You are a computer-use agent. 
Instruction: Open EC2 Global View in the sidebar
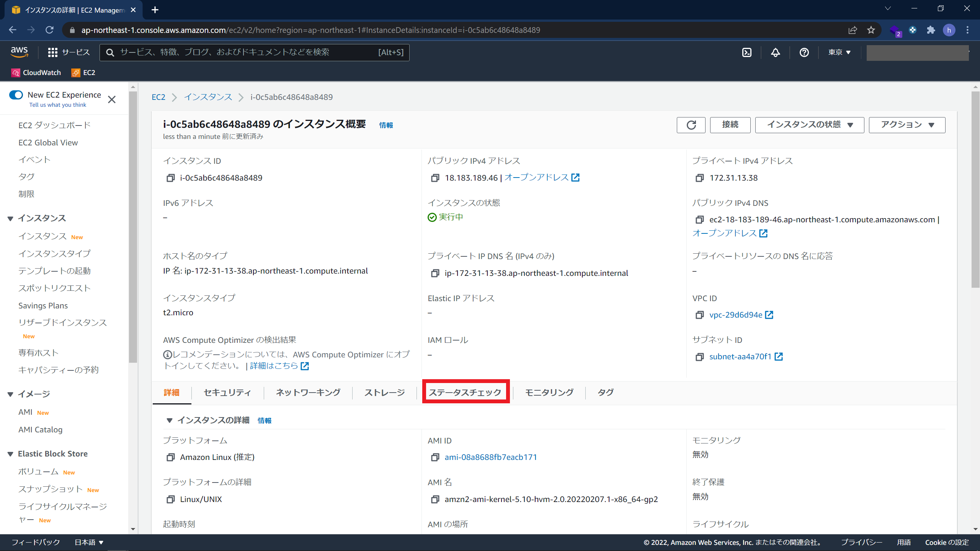48,143
